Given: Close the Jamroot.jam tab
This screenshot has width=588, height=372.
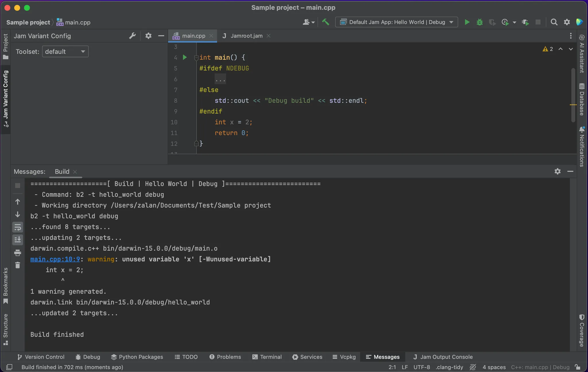Looking at the screenshot, I should (x=268, y=36).
